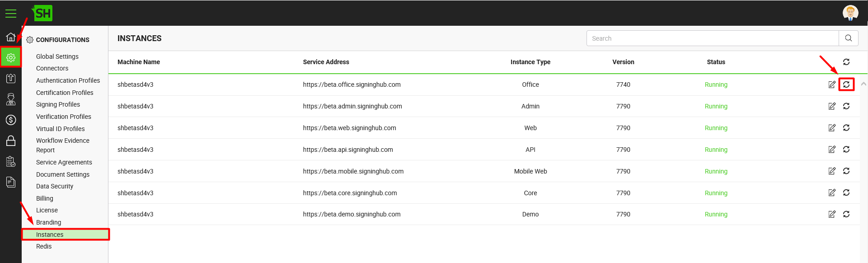Click the SH logo
Image resolution: width=868 pixels, height=263 pixels.
[43, 13]
